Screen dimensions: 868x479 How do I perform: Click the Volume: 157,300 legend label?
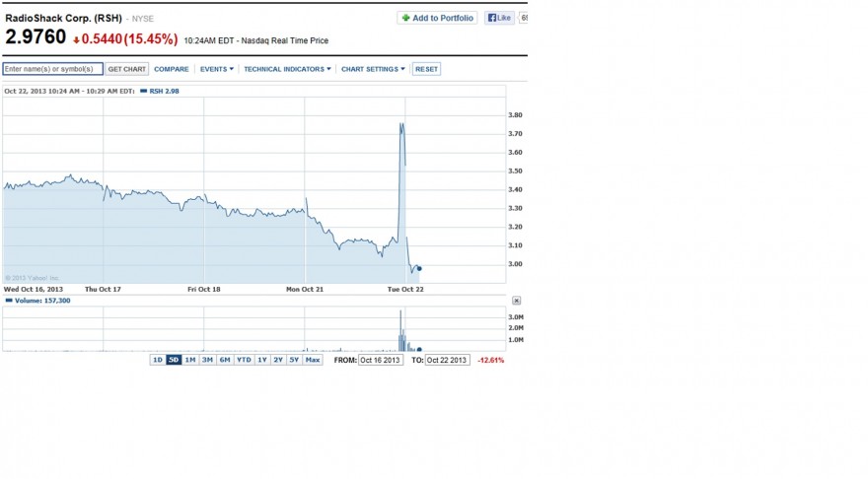(x=42, y=301)
